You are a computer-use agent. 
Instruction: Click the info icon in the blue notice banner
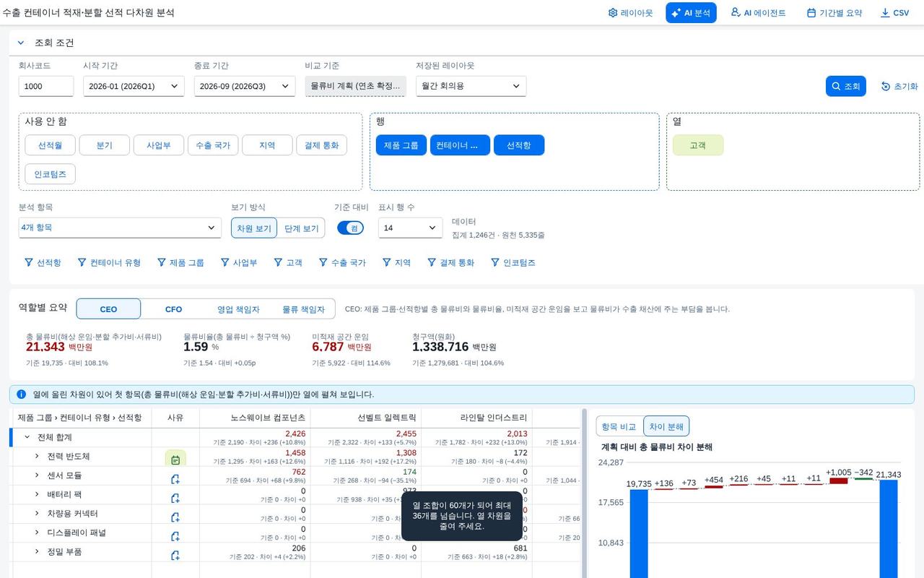(22, 394)
